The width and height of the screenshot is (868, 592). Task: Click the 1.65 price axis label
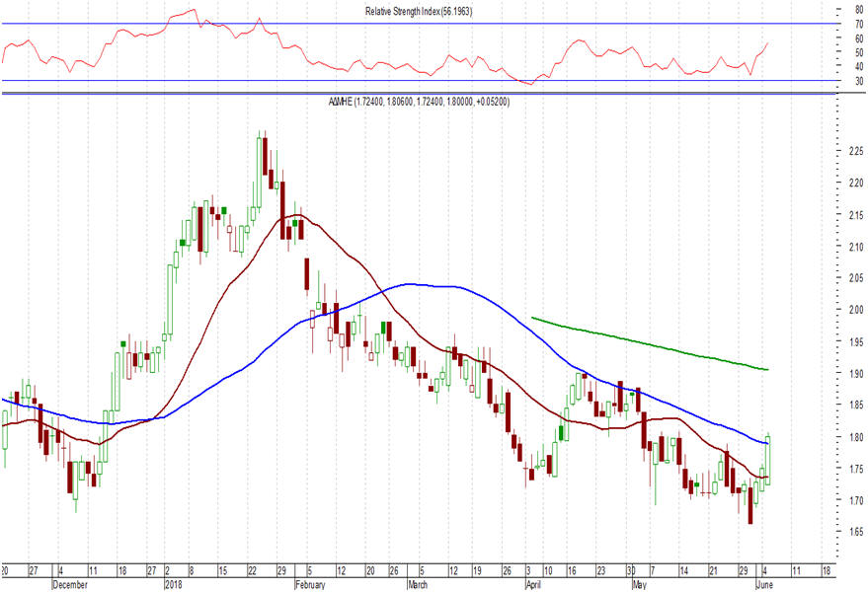(x=856, y=532)
